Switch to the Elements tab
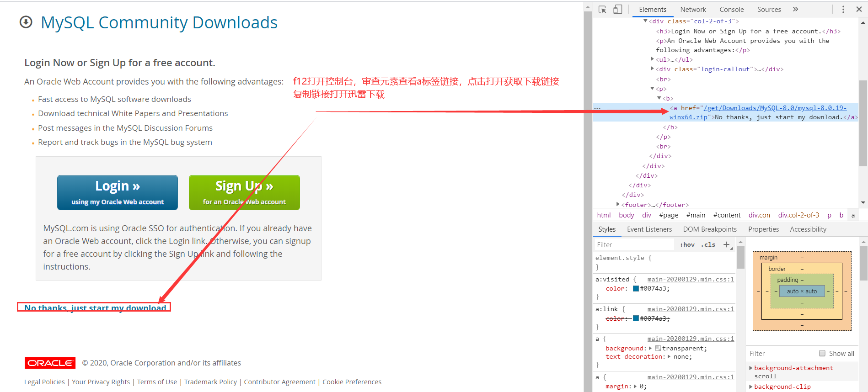This screenshot has height=392, width=868. coord(652,9)
